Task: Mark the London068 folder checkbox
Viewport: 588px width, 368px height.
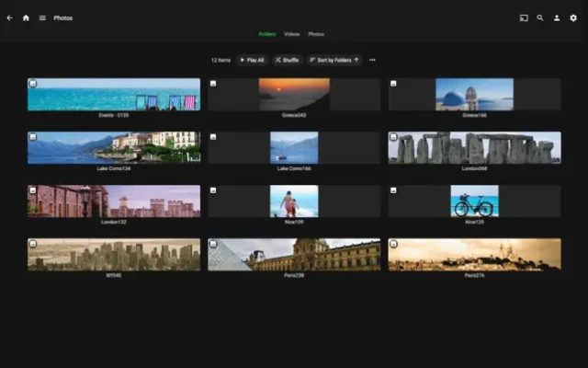Action: click(394, 137)
